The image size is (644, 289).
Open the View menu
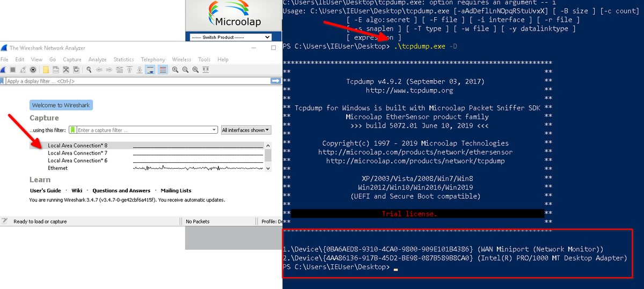tap(36, 60)
